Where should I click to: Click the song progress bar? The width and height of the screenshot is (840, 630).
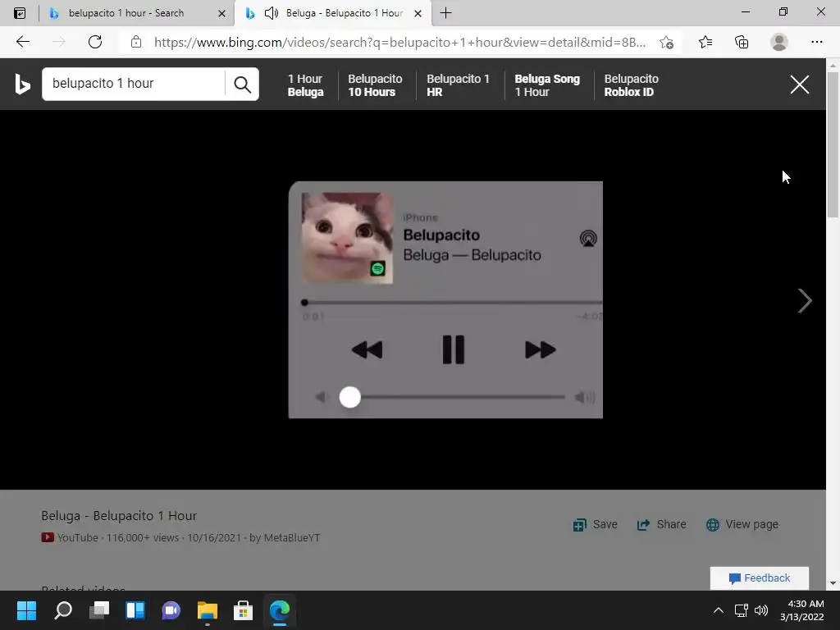[x=453, y=303]
